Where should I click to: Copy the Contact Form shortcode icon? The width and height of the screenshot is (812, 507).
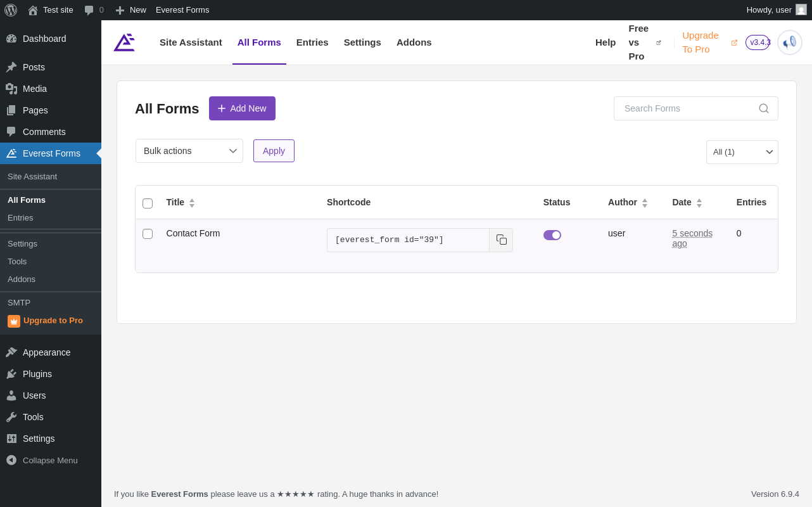(501, 240)
